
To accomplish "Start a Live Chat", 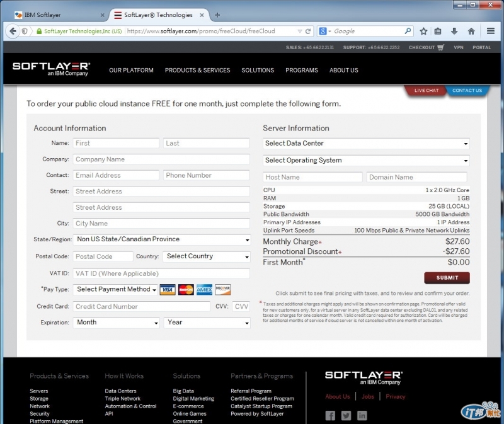I will click(427, 90).
